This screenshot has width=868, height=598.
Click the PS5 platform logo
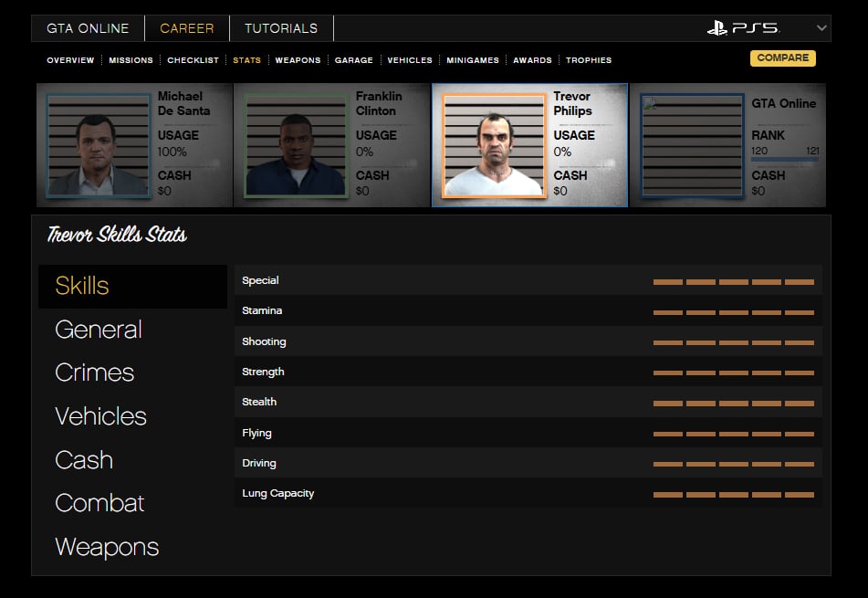pyautogui.click(x=744, y=27)
